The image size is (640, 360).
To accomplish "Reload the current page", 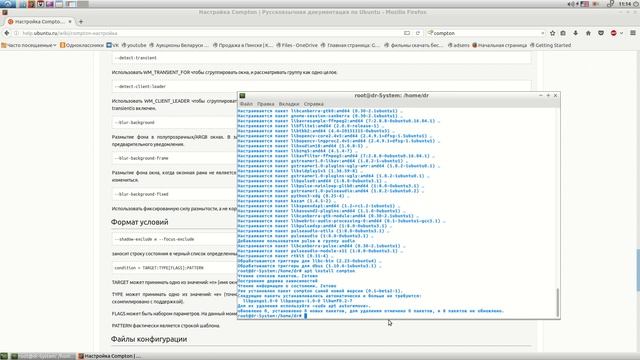I will tap(418, 33).
